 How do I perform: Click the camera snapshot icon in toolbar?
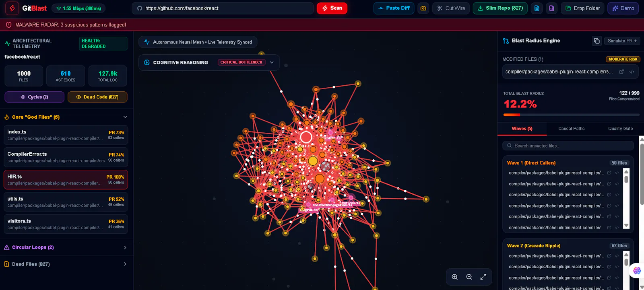click(423, 8)
